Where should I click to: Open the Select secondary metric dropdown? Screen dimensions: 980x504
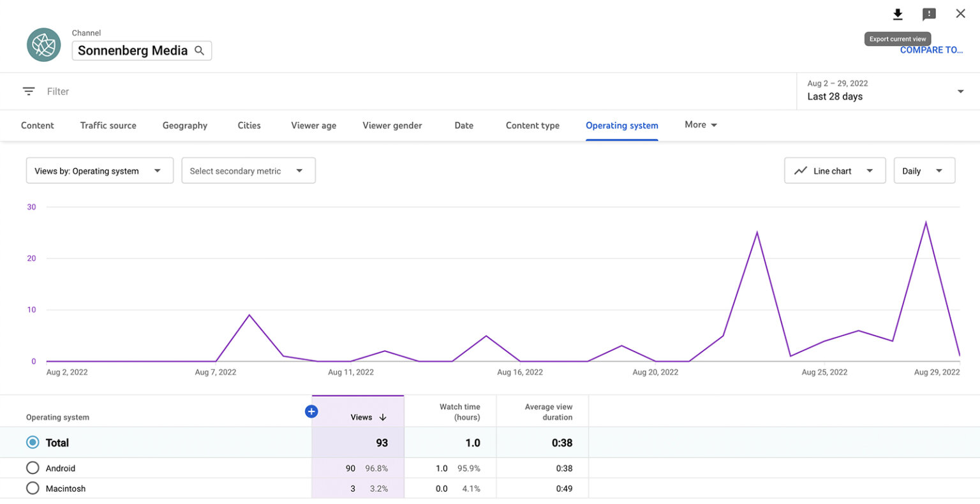point(248,170)
